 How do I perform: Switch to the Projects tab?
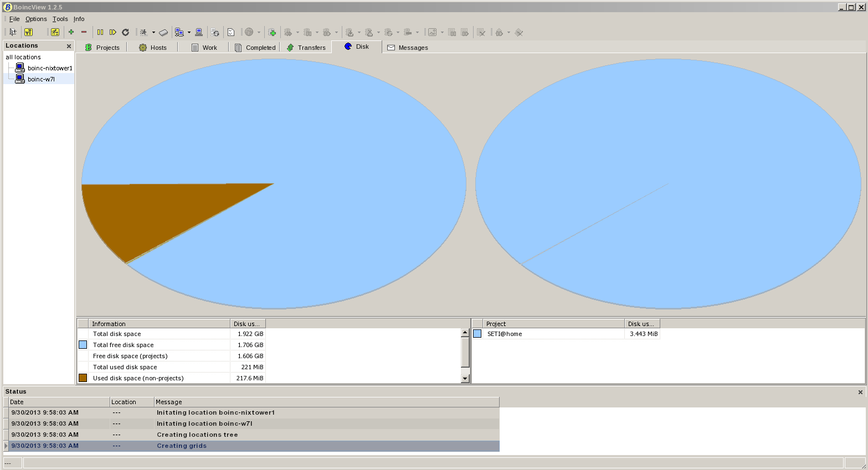[x=102, y=48]
